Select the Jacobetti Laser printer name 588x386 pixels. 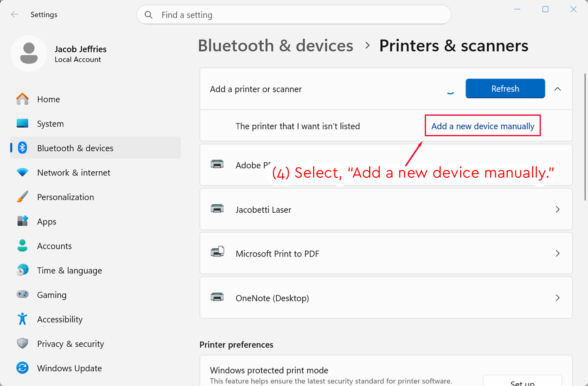(x=263, y=210)
